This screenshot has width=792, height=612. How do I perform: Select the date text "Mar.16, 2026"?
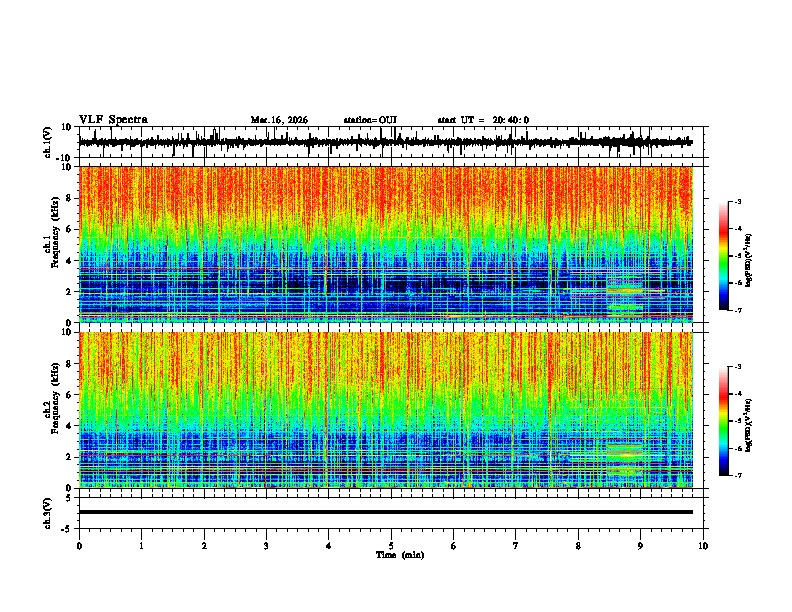tap(279, 120)
